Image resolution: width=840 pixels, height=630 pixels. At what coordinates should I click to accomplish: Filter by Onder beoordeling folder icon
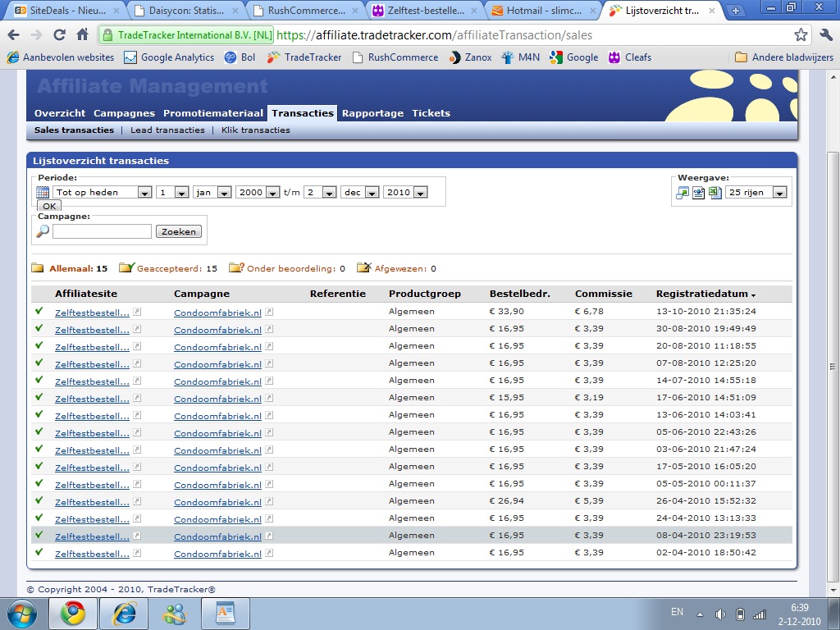[236, 267]
